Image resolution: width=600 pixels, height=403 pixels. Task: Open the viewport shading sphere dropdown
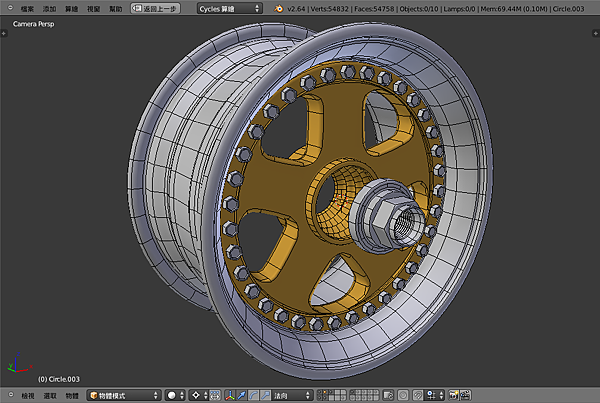(x=176, y=395)
